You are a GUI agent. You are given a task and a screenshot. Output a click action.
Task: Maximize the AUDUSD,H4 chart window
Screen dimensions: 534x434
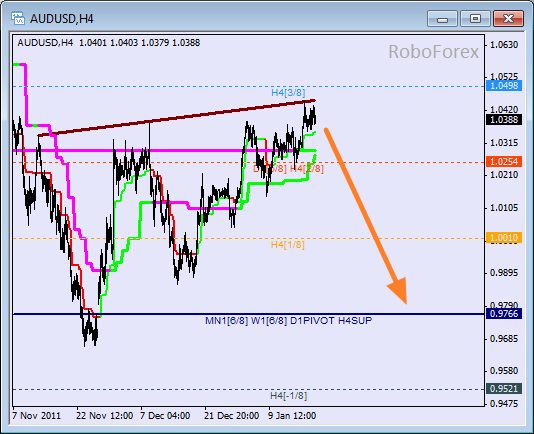[x=475, y=18]
